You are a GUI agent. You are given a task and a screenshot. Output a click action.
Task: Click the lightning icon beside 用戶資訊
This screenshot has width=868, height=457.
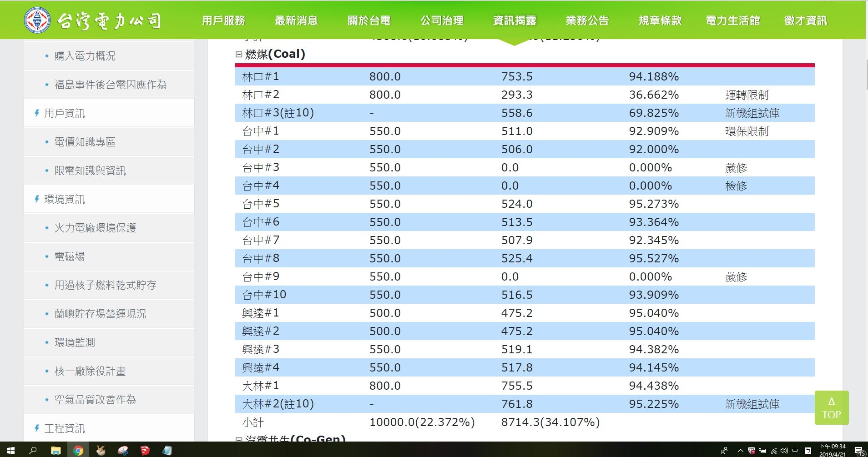37,113
